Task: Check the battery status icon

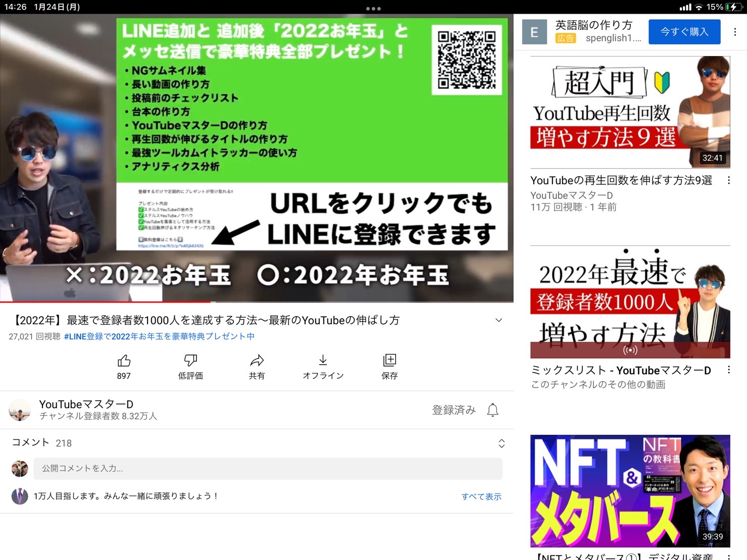Action: point(733,7)
